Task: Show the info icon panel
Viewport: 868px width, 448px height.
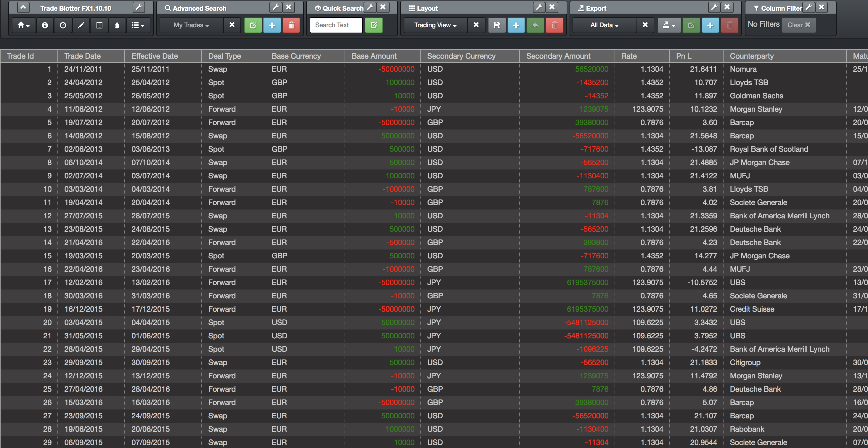Action: pyautogui.click(x=45, y=25)
